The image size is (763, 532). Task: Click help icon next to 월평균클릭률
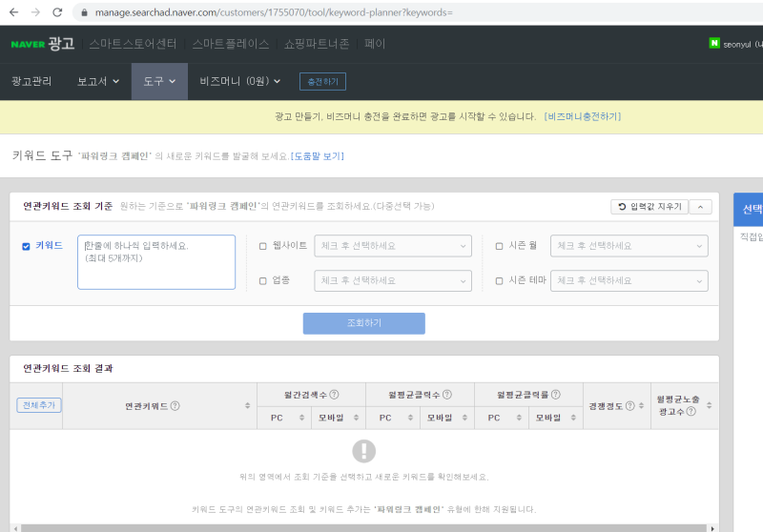point(556,395)
